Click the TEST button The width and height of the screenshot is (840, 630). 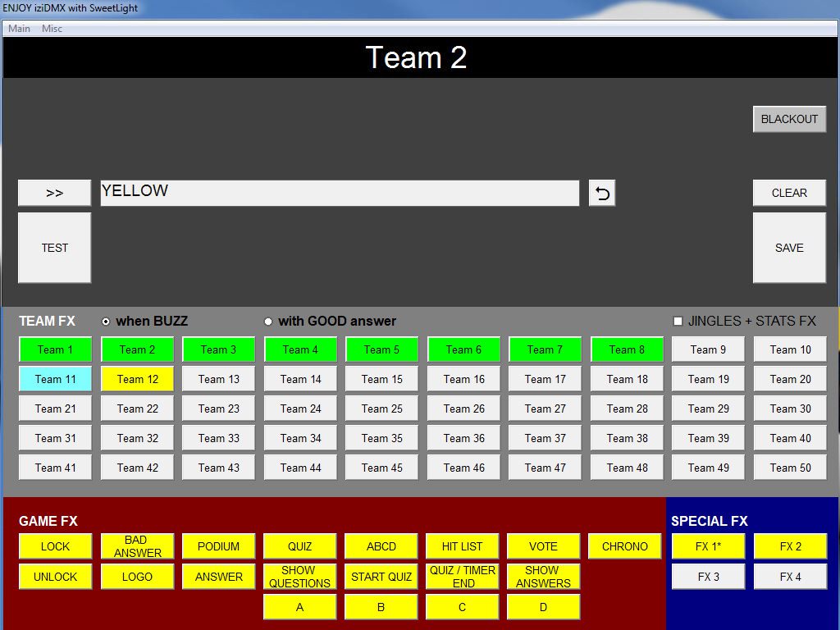pos(55,248)
